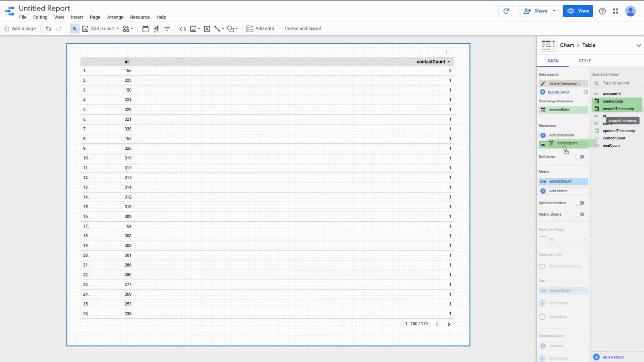
Task: Switch to the DATA tab
Action: click(552, 61)
